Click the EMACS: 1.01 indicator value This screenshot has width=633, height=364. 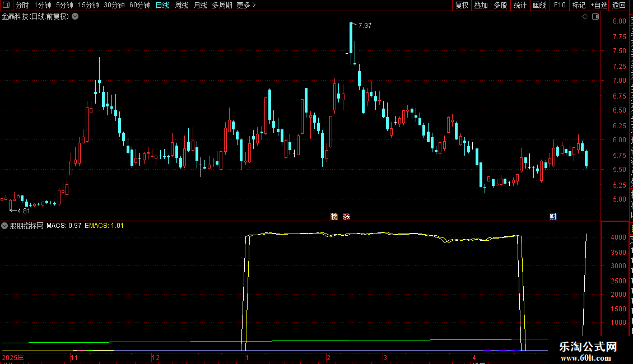pyautogui.click(x=104, y=226)
